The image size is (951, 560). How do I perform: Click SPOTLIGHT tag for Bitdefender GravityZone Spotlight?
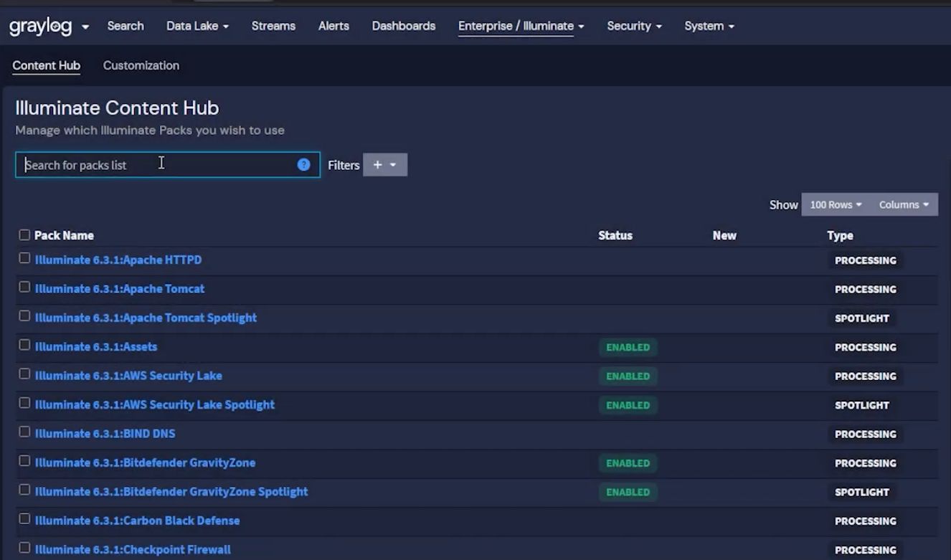click(x=862, y=492)
